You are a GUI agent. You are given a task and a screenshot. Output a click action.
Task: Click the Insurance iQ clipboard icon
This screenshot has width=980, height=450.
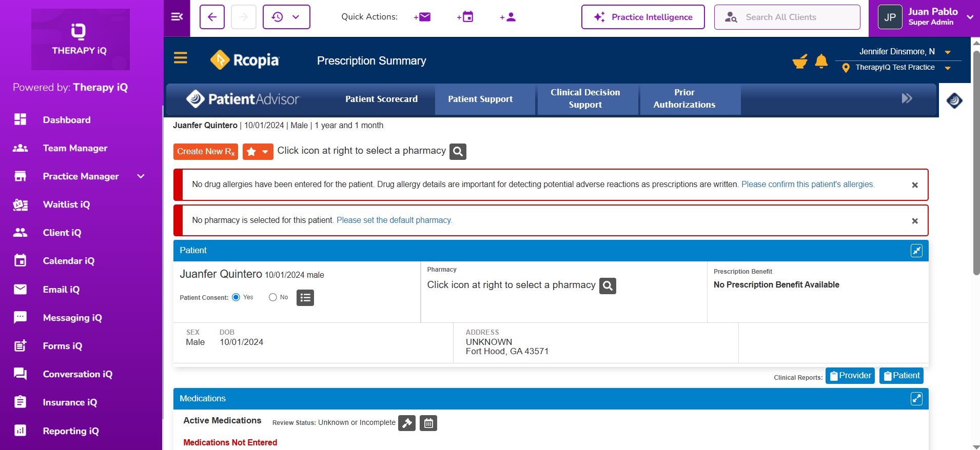click(21, 402)
